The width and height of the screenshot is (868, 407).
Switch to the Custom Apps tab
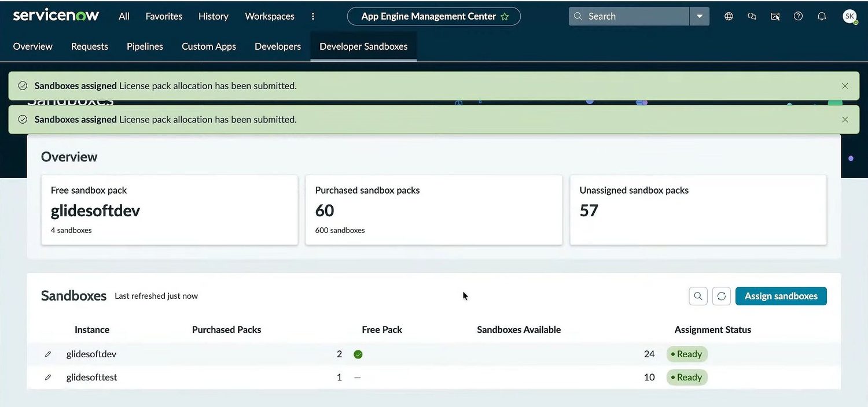[x=209, y=46]
